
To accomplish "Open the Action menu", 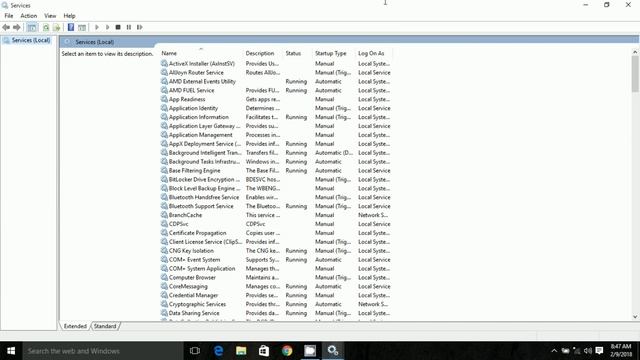I will point(29,16).
